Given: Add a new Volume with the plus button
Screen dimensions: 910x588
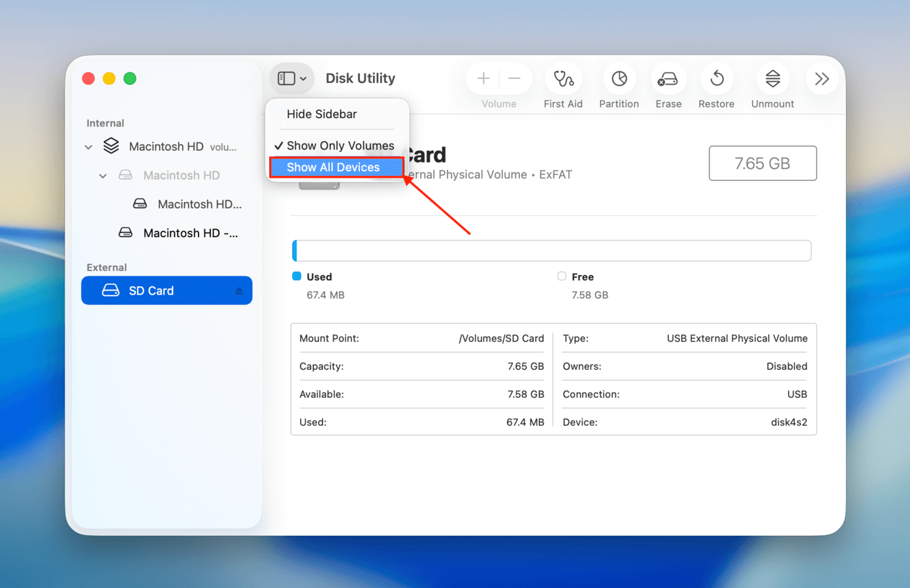Looking at the screenshot, I should click(483, 78).
